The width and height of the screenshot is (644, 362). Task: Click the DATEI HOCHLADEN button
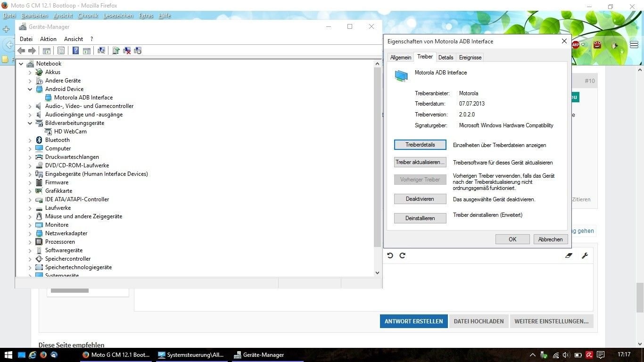point(479,321)
